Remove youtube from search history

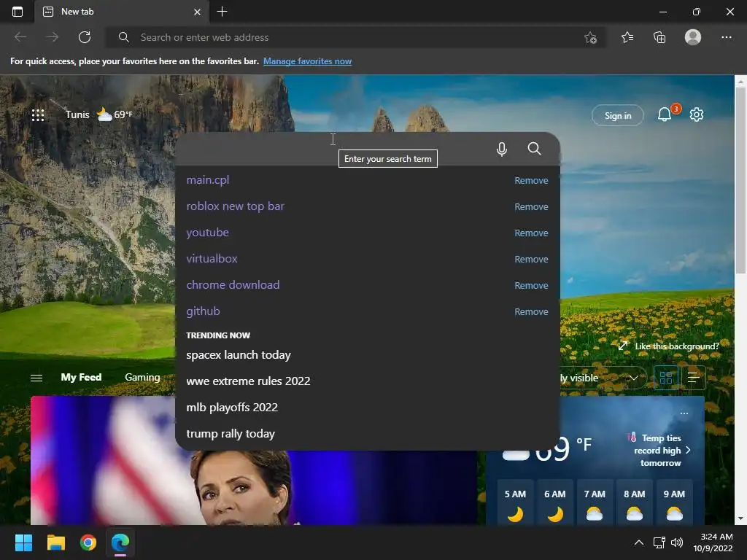531,233
